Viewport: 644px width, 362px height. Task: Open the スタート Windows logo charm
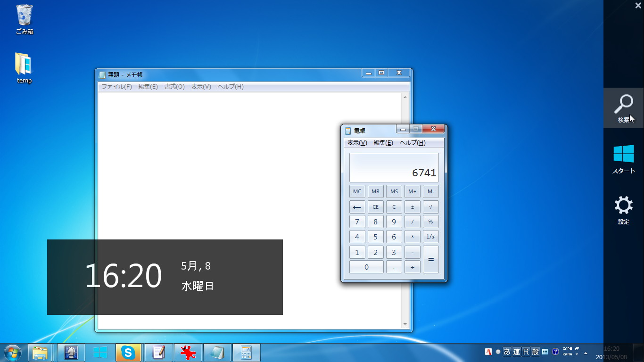pyautogui.click(x=623, y=159)
